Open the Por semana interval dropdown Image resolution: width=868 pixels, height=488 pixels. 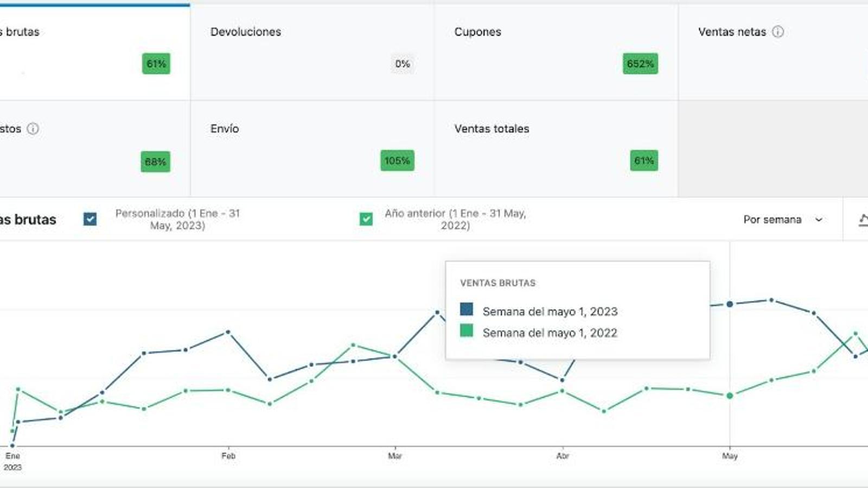782,220
